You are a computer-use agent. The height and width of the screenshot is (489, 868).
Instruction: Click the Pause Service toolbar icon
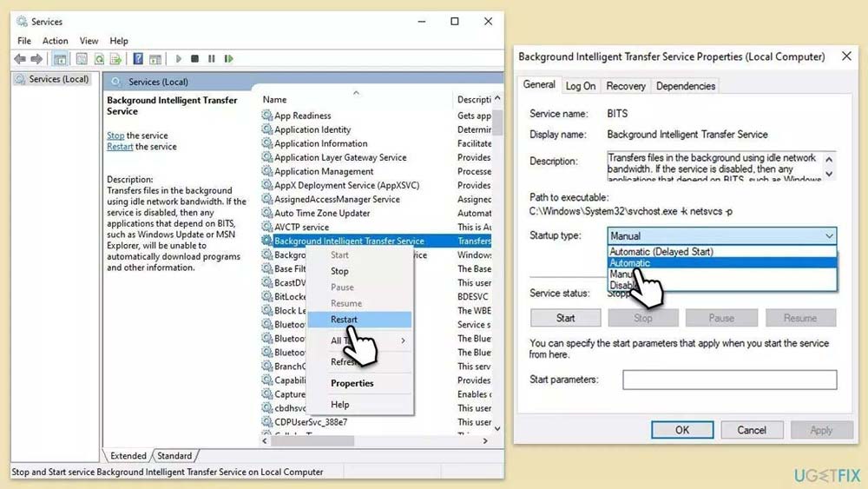[212, 59]
